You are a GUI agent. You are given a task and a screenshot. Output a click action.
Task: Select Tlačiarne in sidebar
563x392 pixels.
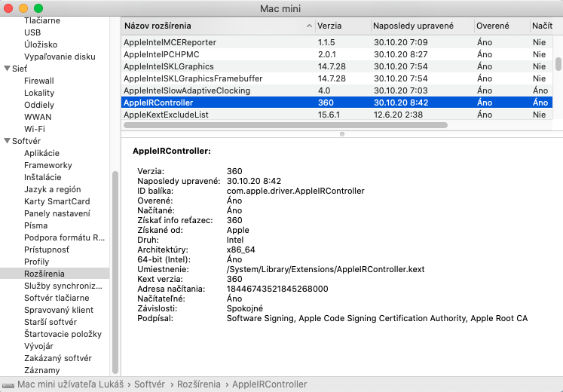coord(42,20)
